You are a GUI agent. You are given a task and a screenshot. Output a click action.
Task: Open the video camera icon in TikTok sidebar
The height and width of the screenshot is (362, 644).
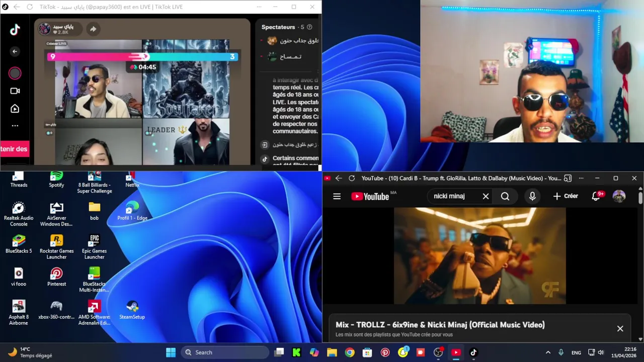pyautogui.click(x=15, y=91)
